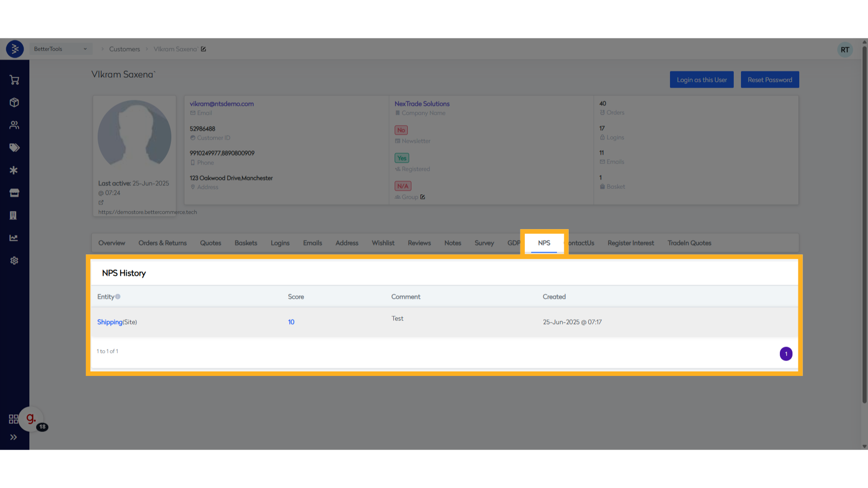The width and height of the screenshot is (868, 488).
Task: Click the Reset Password button
Action: click(769, 80)
